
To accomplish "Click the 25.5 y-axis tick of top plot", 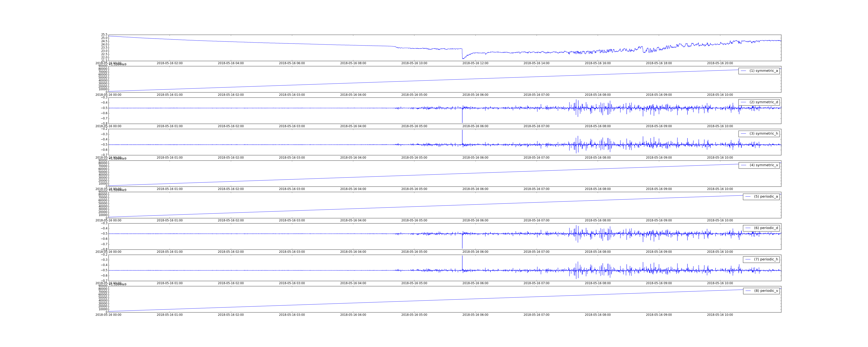I will (x=105, y=35).
